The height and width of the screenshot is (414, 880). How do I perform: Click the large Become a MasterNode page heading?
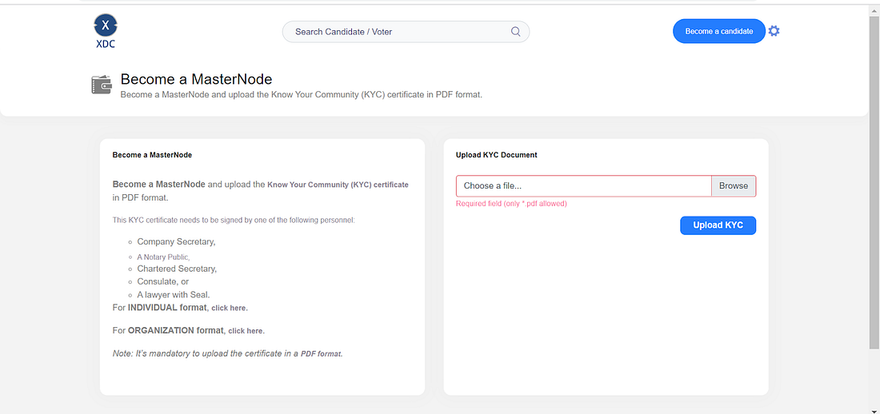196,79
